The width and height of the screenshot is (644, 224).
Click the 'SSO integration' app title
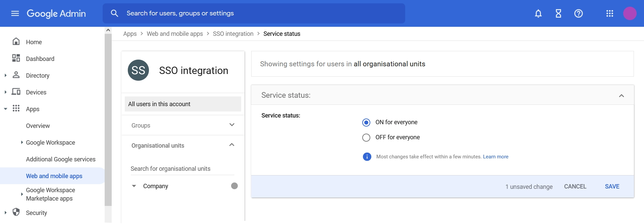(194, 71)
